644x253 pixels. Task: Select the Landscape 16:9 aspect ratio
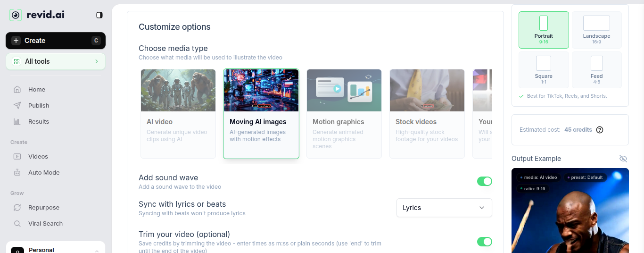pyautogui.click(x=596, y=30)
